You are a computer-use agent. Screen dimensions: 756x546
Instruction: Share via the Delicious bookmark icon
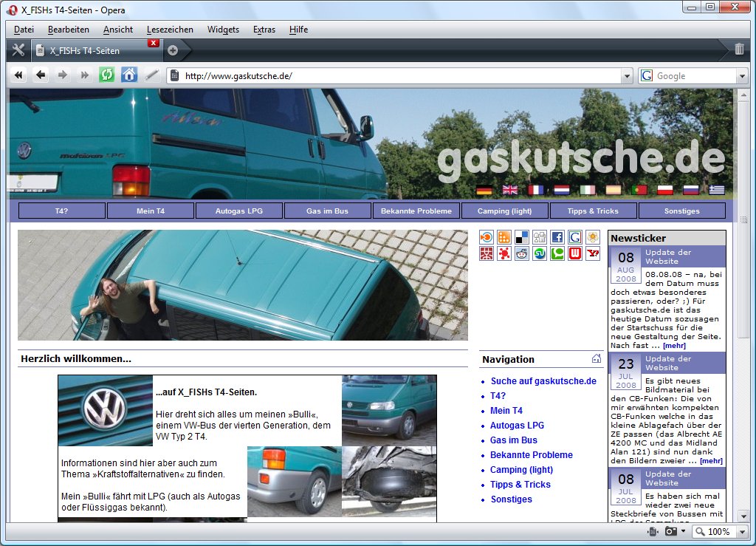click(x=522, y=237)
